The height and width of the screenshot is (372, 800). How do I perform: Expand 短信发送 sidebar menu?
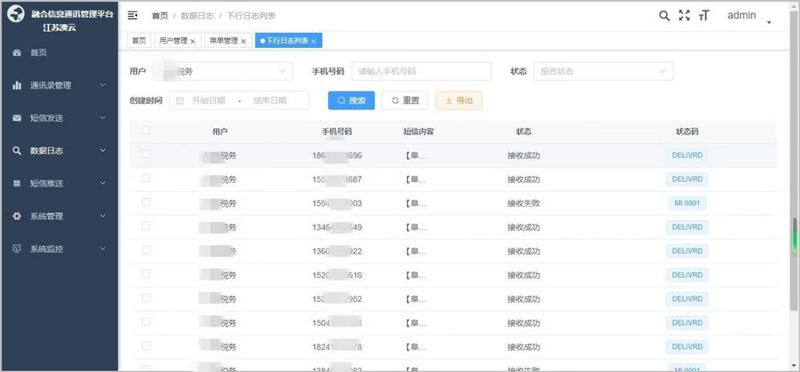103,118
